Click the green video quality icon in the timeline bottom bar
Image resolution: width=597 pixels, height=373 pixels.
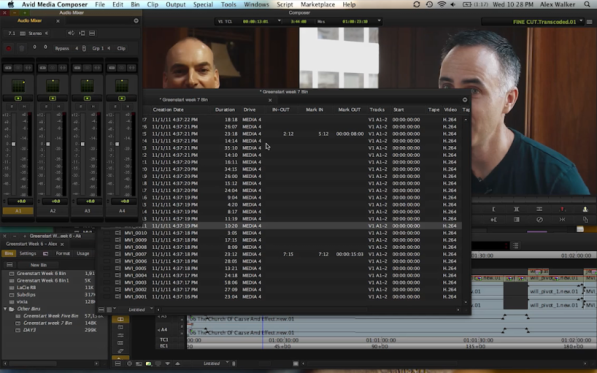(148, 364)
